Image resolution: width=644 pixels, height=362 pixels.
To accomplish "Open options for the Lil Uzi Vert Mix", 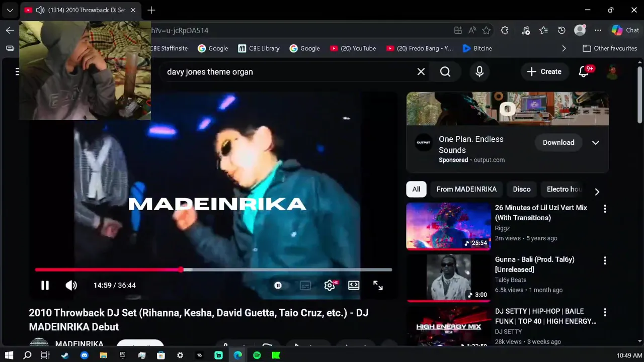I will tap(605, 209).
